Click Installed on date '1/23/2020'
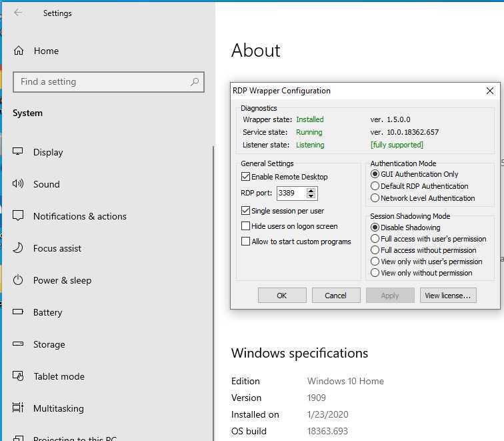Image resolution: width=504 pixels, height=441 pixels. pyautogui.click(x=328, y=414)
